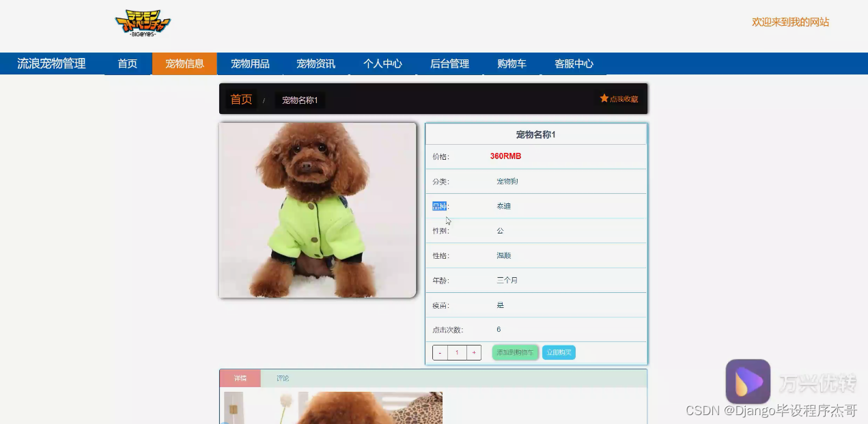Open the 首页 nav menu item
This screenshot has width=868, height=424.
pyautogui.click(x=127, y=63)
